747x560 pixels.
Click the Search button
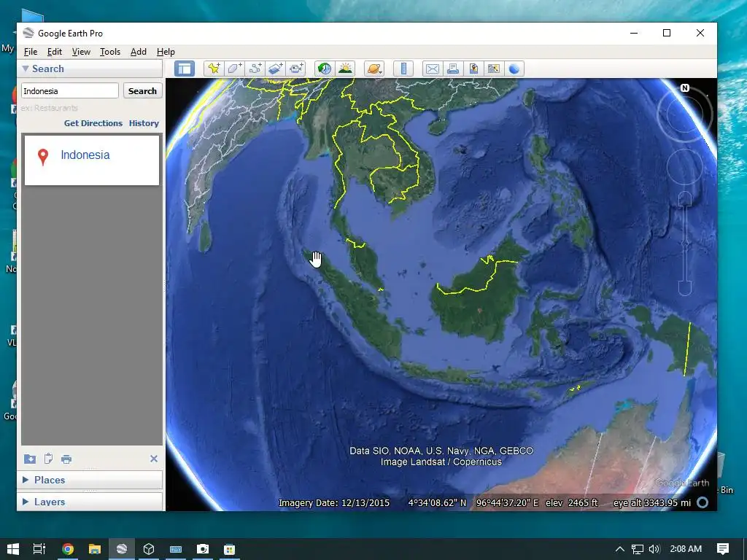(x=142, y=91)
